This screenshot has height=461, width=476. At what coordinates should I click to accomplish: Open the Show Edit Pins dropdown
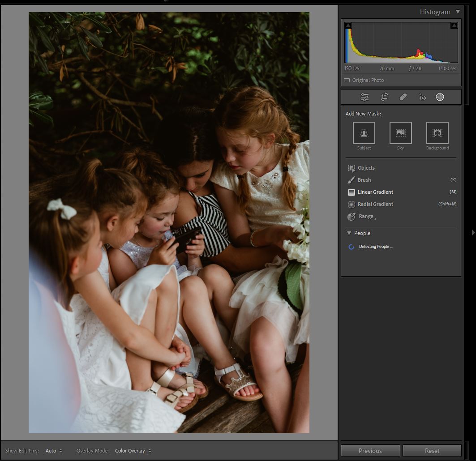pyautogui.click(x=54, y=451)
